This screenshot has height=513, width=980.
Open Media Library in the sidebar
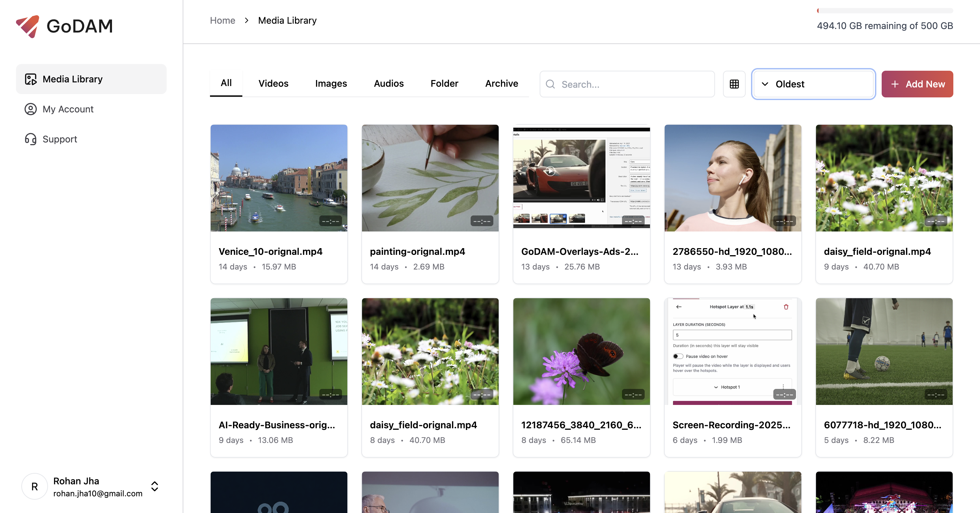pyautogui.click(x=91, y=79)
